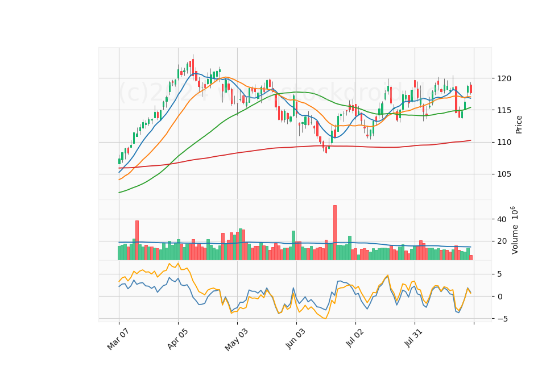The image size is (546, 392).
Task: Click the 120 price tick label
Action: (x=504, y=78)
